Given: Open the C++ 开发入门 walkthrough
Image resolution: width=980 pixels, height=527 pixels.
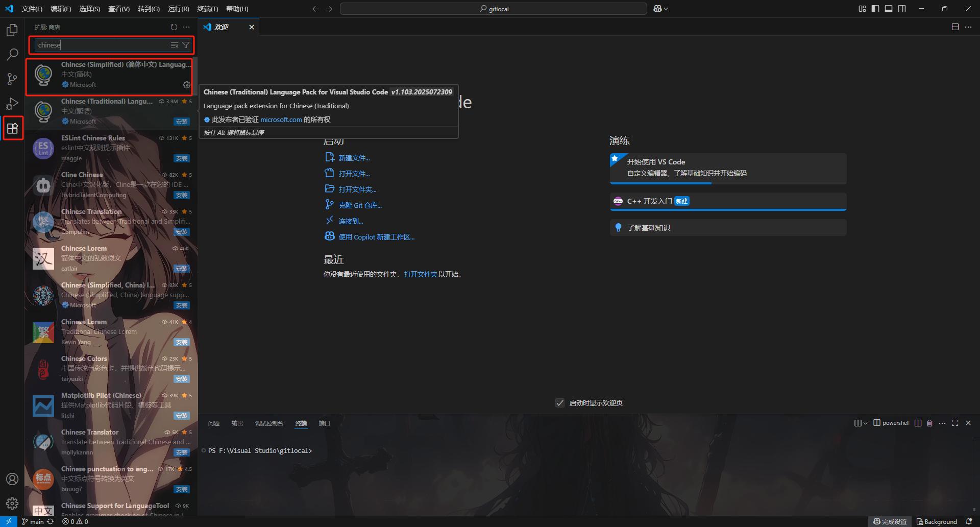Looking at the screenshot, I should [728, 201].
